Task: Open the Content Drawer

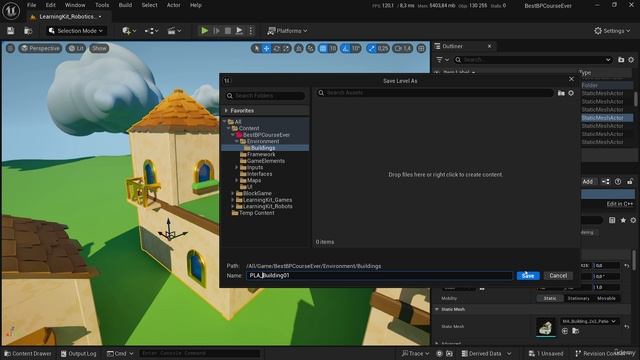Action: (x=28, y=353)
